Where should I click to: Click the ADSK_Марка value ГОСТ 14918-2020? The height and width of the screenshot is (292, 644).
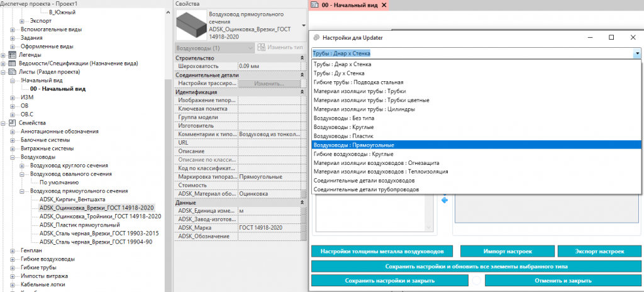(x=269, y=228)
